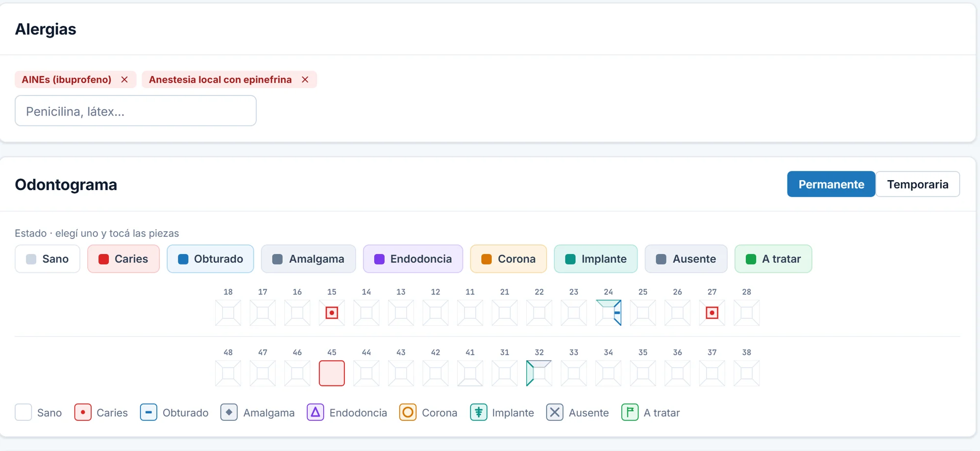Click tooth 21 in upper row

[505, 312]
